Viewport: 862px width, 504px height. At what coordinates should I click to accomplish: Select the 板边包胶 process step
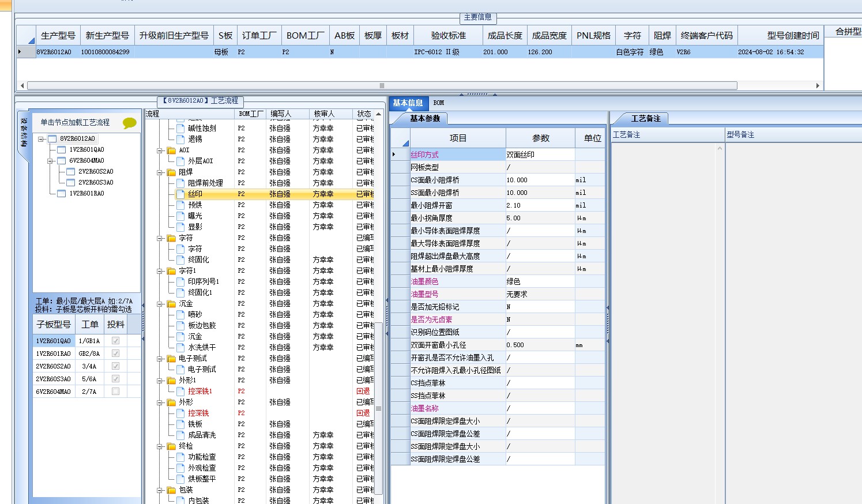[202, 325]
